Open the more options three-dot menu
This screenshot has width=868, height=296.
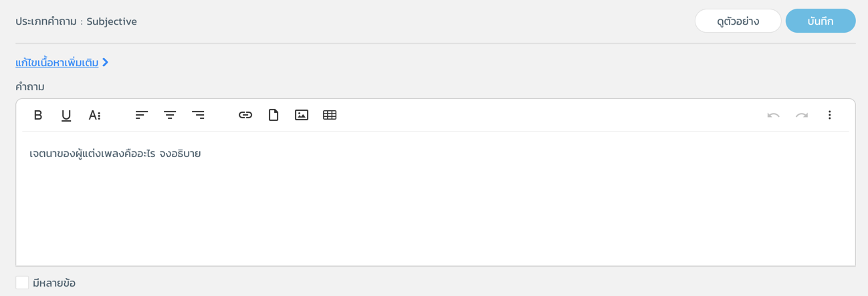(829, 115)
